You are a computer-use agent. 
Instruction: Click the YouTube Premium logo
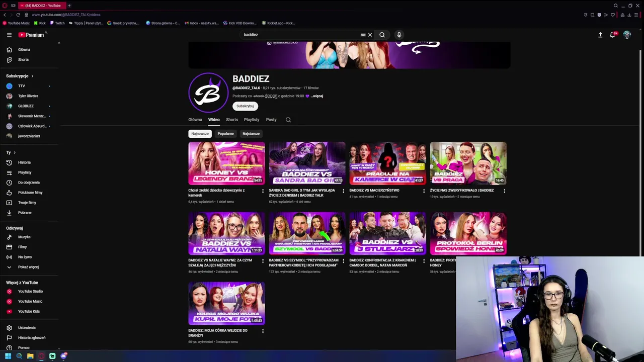32,35
